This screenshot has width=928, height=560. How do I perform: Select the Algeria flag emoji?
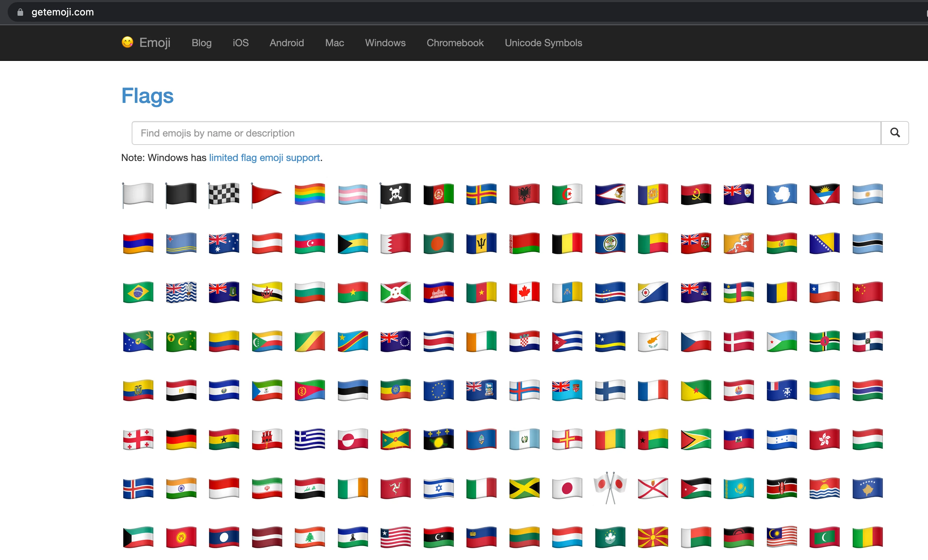567,194
